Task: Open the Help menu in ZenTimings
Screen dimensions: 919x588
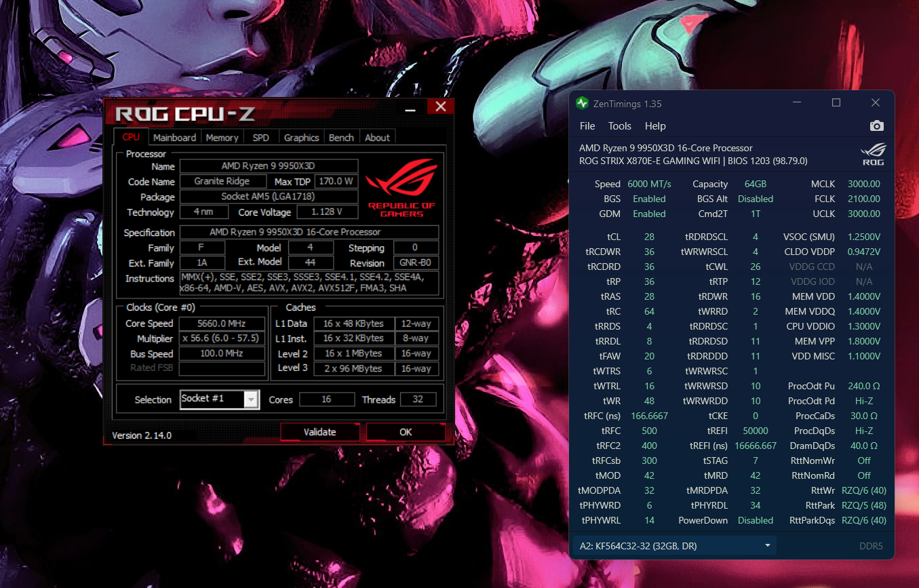Action: pos(655,126)
